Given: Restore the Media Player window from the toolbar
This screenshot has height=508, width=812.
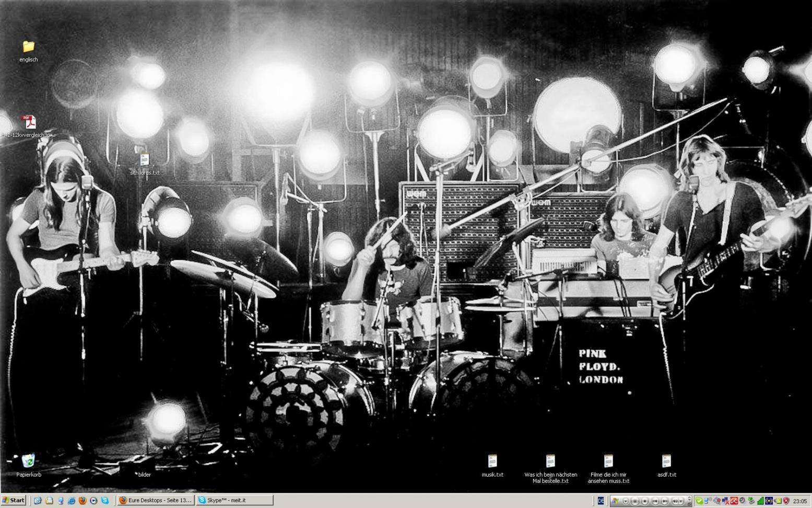Looking at the screenshot, I should pyautogui.click(x=689, y=504).
